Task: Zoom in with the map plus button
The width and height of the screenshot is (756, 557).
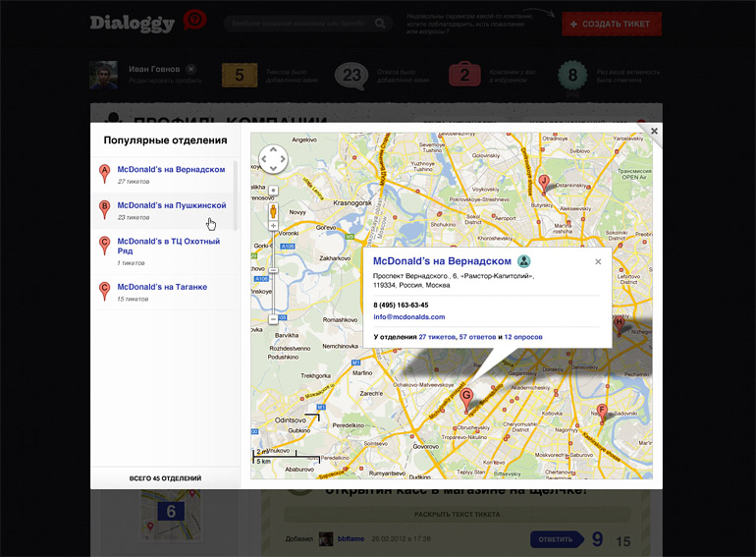Action: (273, 226)
